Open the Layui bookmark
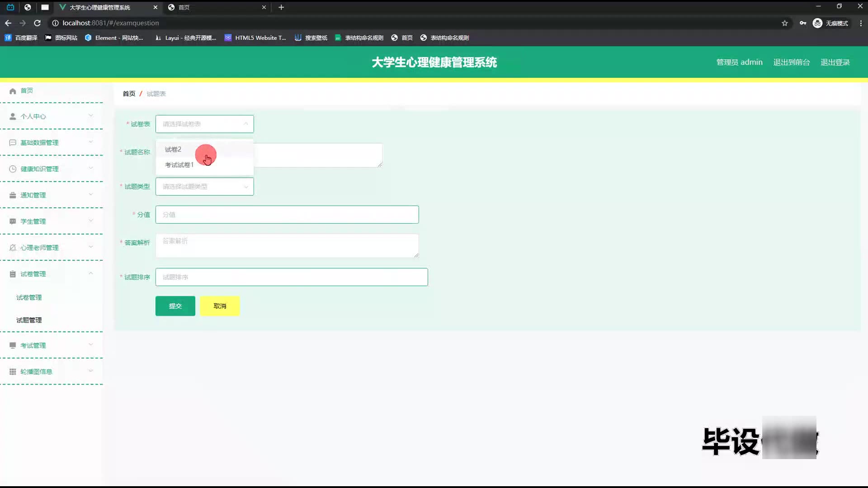This screenshot has width=868, height=488. pyautogui.click(x=185, y=38)
